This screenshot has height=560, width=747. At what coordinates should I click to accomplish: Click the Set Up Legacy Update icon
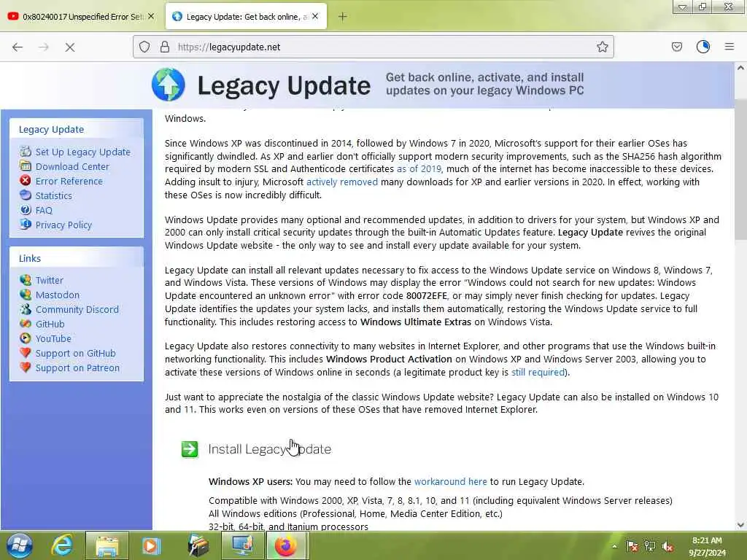pyautogui.click(x=26, y=152)
